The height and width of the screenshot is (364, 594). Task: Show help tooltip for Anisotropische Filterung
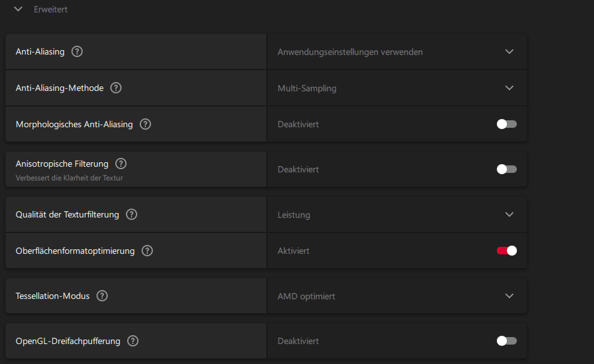coord(121,164)
